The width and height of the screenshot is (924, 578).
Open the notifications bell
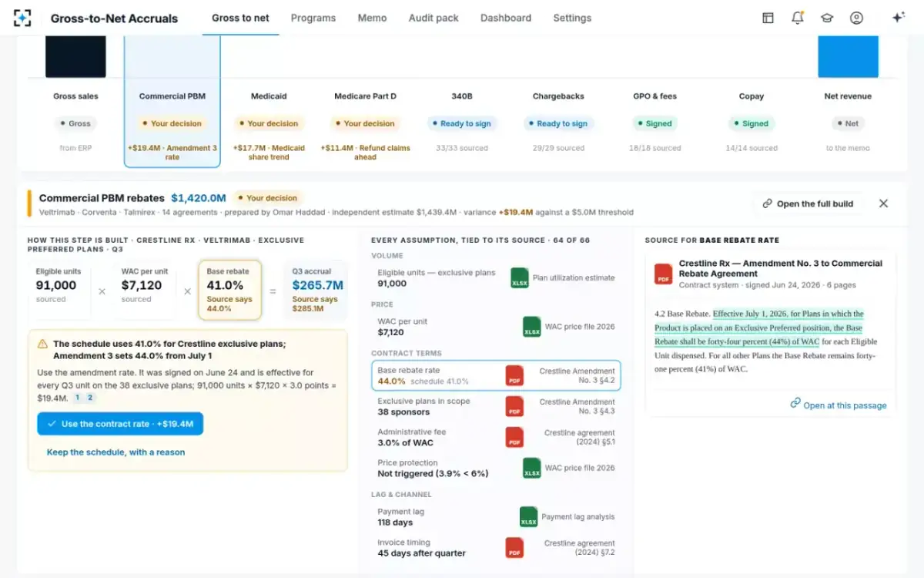(798, 18)
